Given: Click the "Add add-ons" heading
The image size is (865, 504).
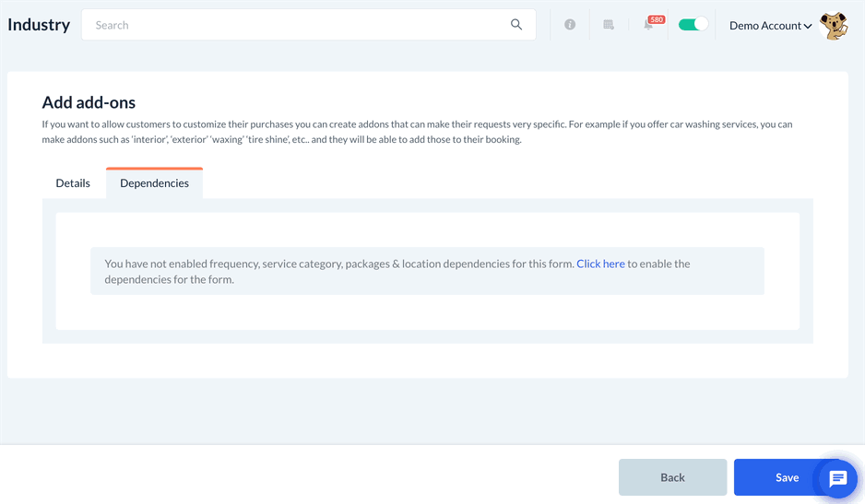Looking at the screenshot, I should click(89, 102).
